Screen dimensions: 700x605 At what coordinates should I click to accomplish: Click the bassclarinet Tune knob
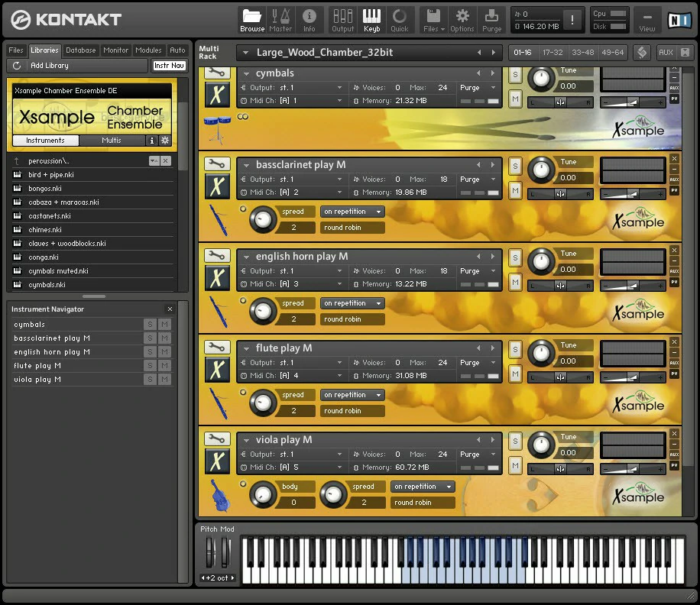(x=541, y=170)
